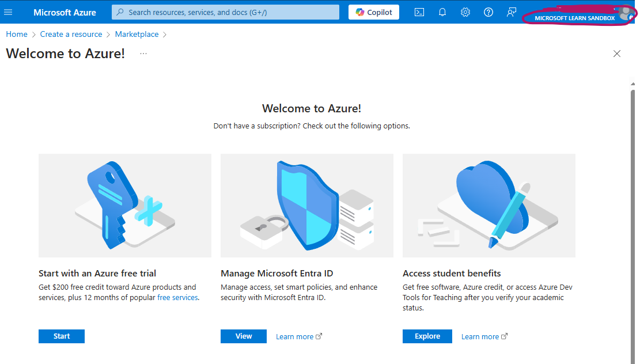Open the portal hamburger menu
The width and height of the screenshot is (640, 364).
pos(8,12)
